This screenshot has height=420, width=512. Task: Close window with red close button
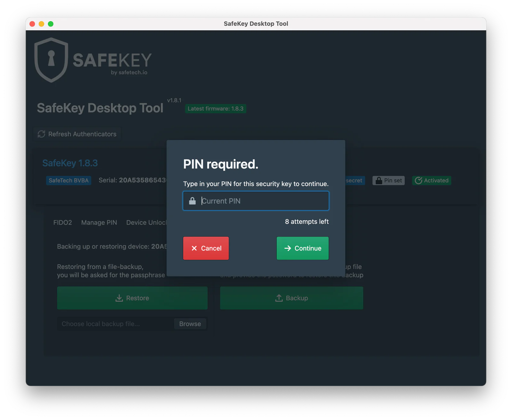click(x=32, y=24)
